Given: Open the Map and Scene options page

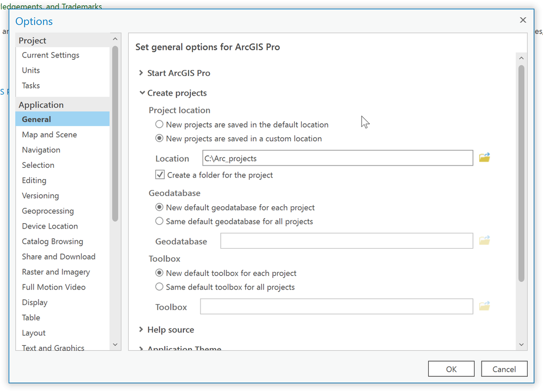Looking at the screenshot, I should tap(49, 135).
